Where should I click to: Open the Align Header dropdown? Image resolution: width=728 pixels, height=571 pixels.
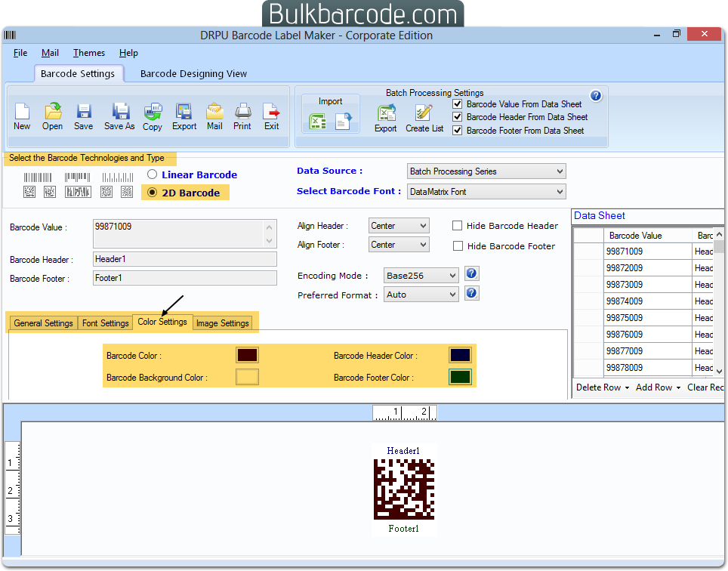399,225
